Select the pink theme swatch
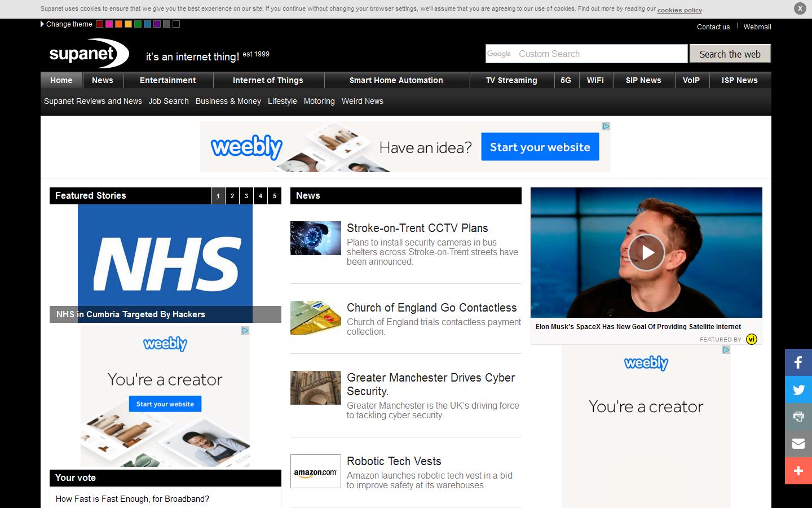 click(x=109, y=24)
